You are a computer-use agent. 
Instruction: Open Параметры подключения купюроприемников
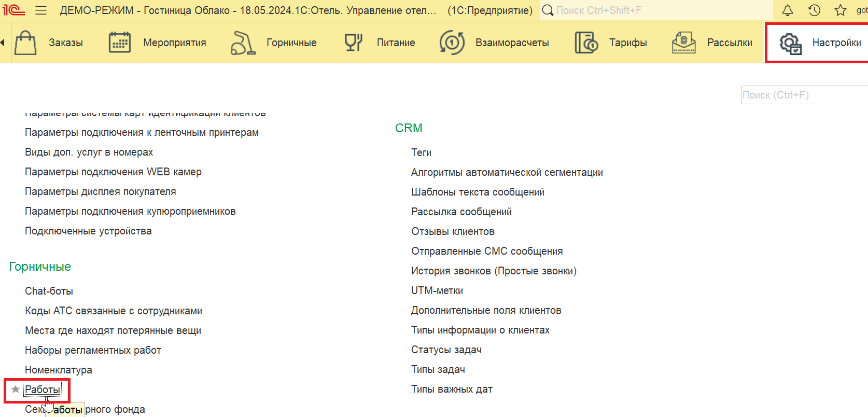[x=130, y=212]
